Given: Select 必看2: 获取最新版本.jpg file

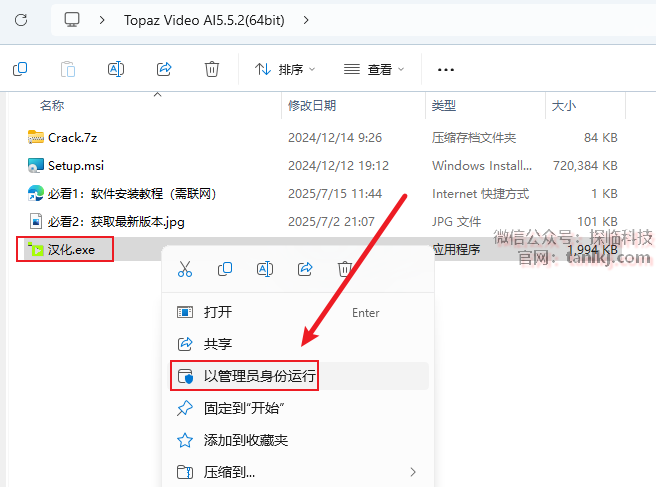Looking at the screenshot, I should (x=116, y=222).
